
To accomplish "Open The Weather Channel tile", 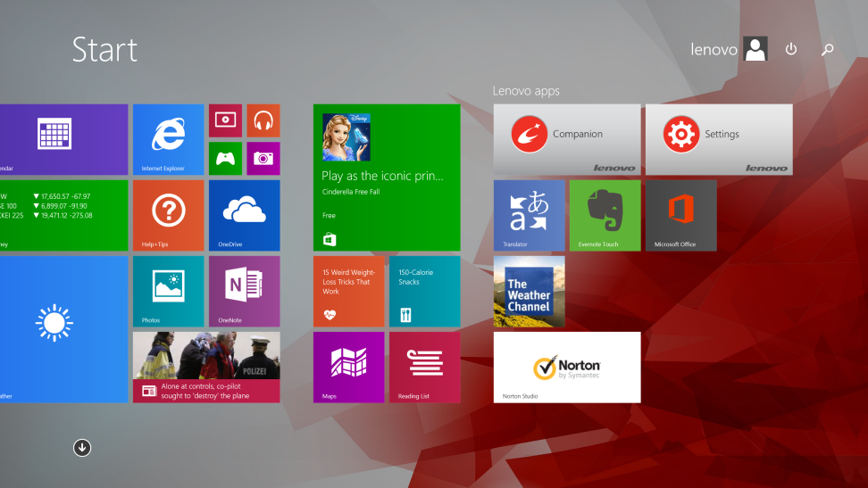I will [530, 291].
